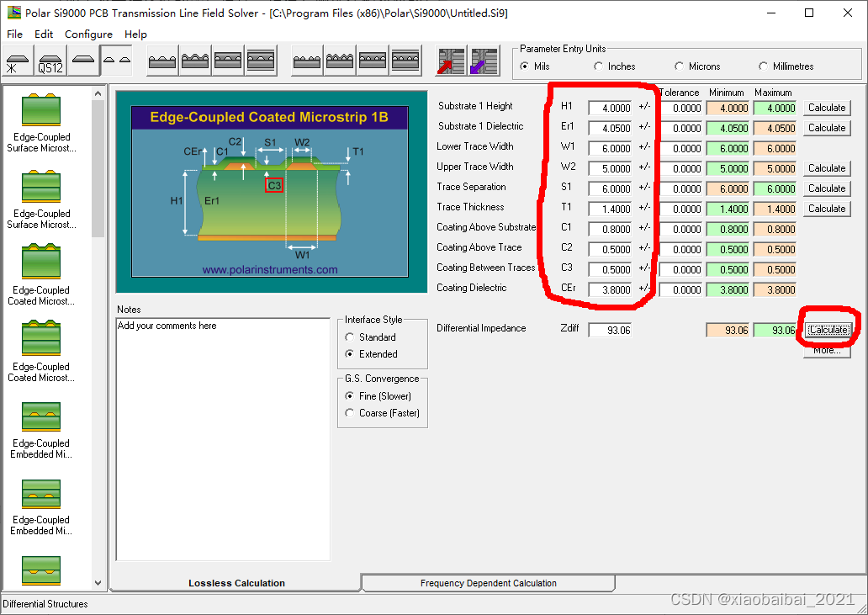The image size is (868, 615).
Task: Switch to Frequency Dependent Calculation tab
Action: tap(488, 583)
